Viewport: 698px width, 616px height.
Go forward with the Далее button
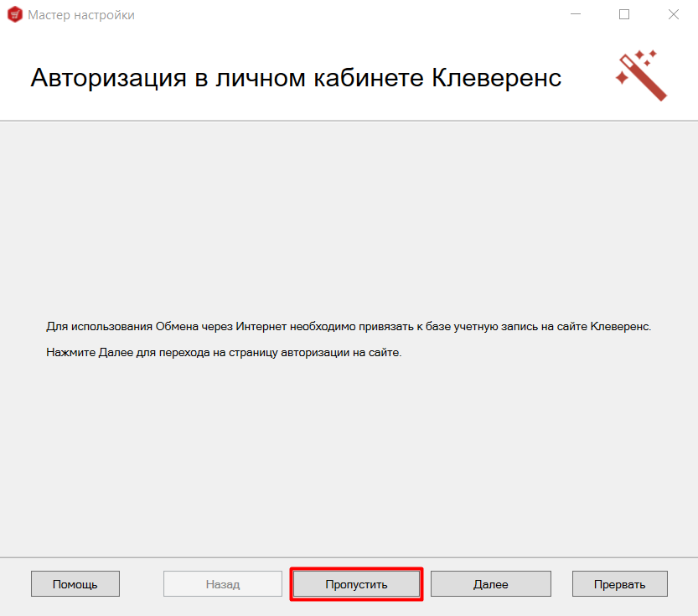[x=490, y=584]
